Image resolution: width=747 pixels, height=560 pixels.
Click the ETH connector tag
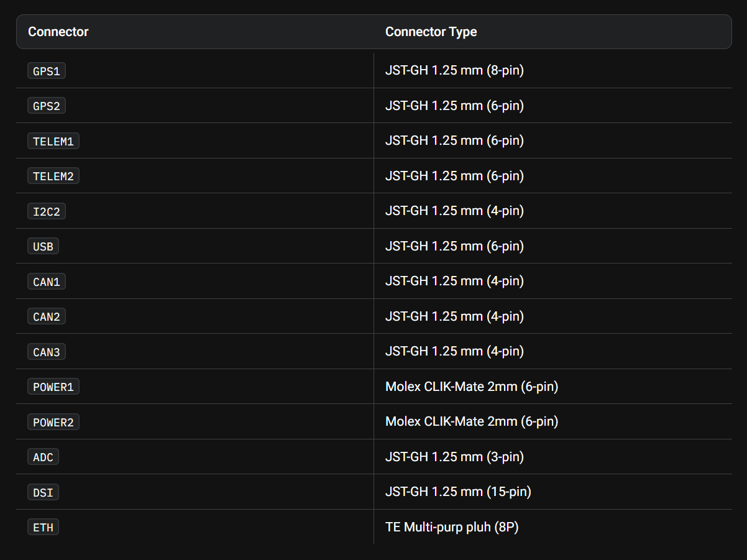tap(44, 528)
